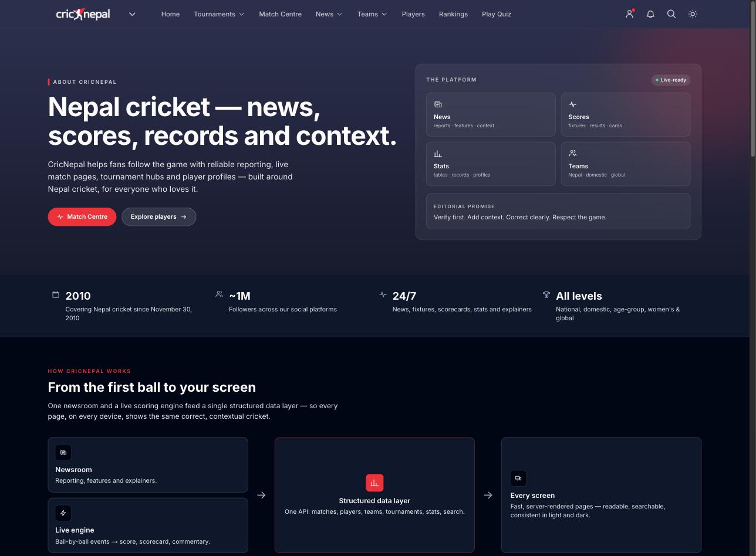Expand the Teams dropdown menu
The width and height of the screenshot is (756, 556).
click(x=372, y=14)
